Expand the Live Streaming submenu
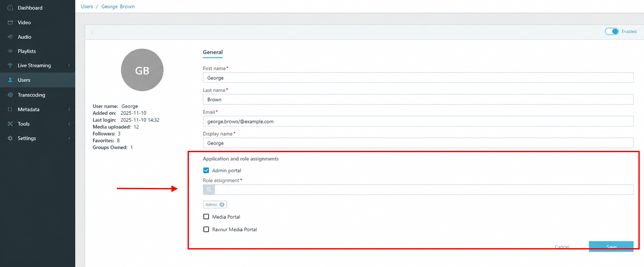 (x=69, y=66)
